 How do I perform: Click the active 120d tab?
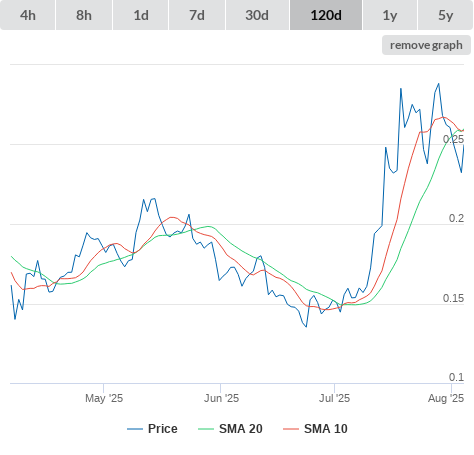pyautogui.click(x=326, y=15)
